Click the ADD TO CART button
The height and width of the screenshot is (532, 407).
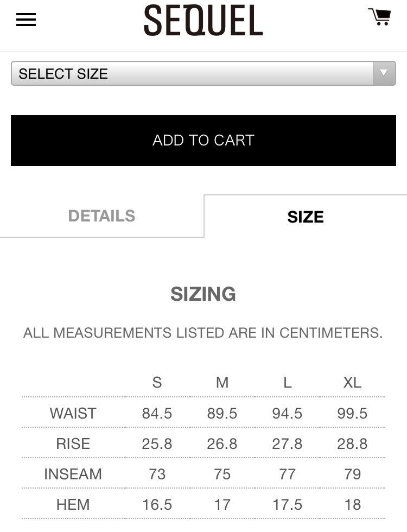click(x=203, y=141)
